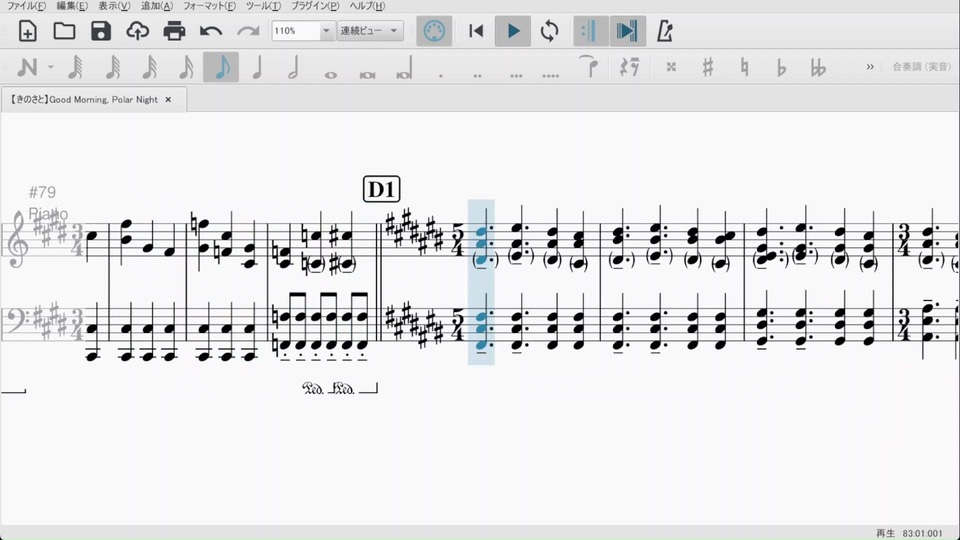Click the 5/4 time signature in treble staff
This screenshot has width=960, height=540.
click(x=458, y=241)
